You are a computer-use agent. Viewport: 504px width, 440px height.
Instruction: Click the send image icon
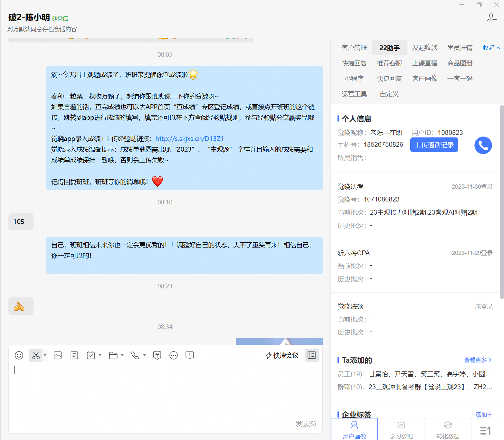click(58, 355)
